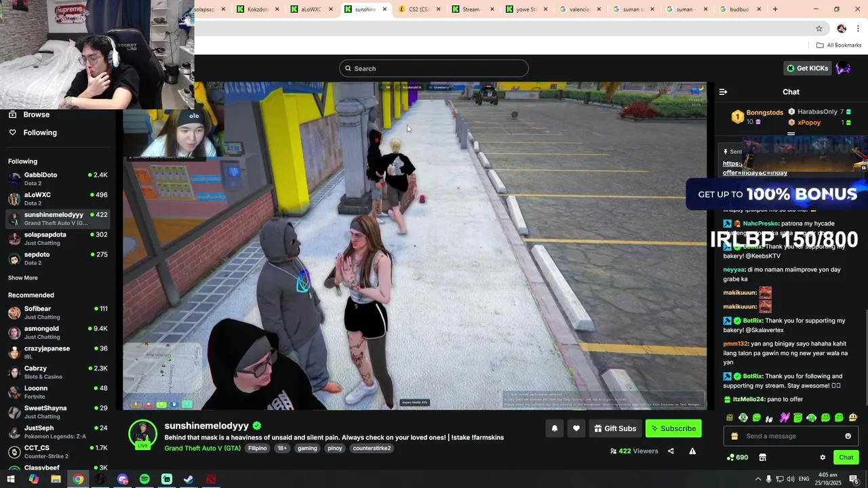Open GabbiDoto channel in sidebar
The height and width of the screenshot is (488, 868).
pos(58,179)
